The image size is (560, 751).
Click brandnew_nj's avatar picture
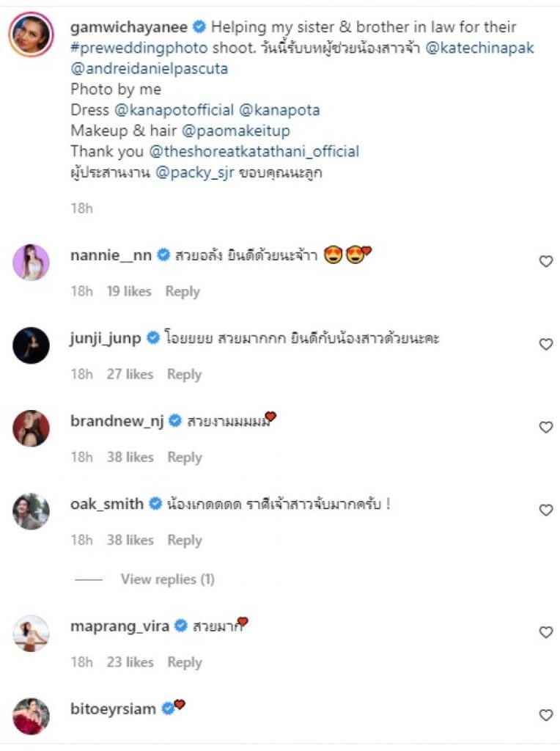32,428
